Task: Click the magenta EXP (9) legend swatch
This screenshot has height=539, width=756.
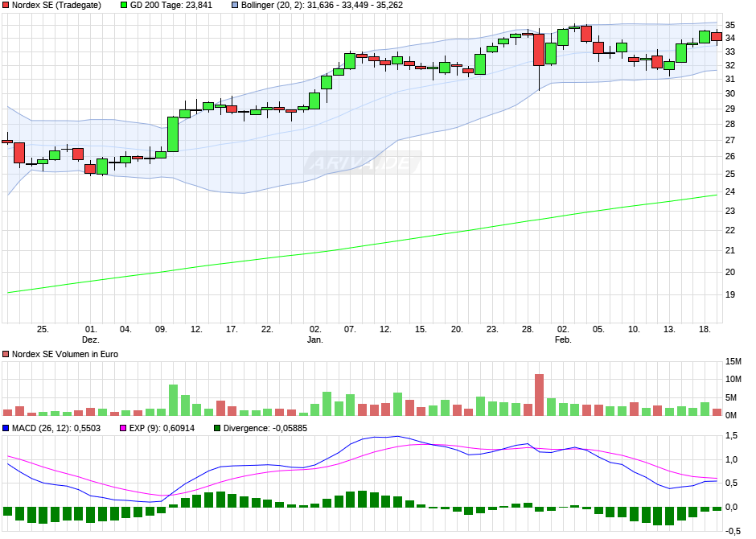Action: click(123, 428)
